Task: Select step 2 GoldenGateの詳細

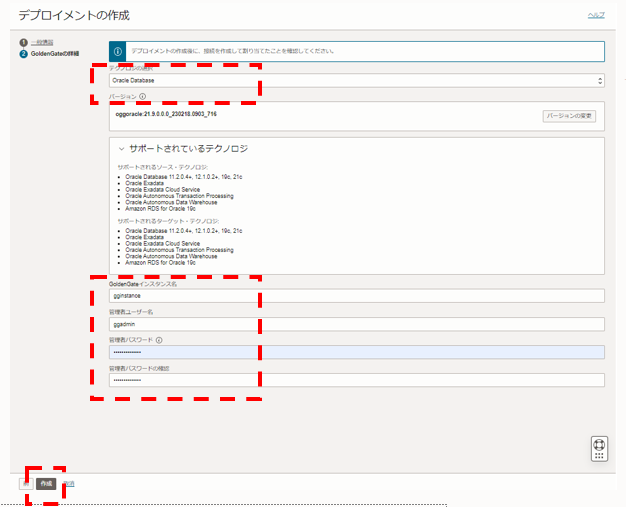Action: click(55, 53)
